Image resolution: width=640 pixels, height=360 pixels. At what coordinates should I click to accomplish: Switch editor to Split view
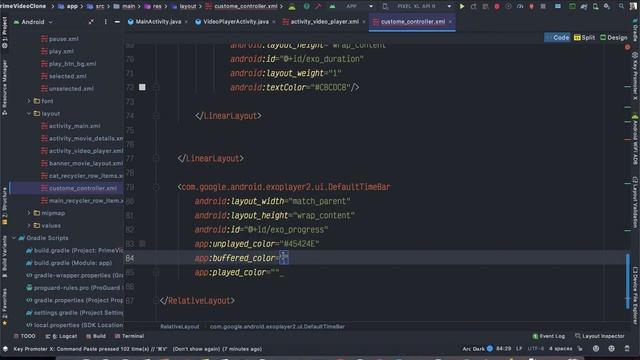tap(584, 38)
